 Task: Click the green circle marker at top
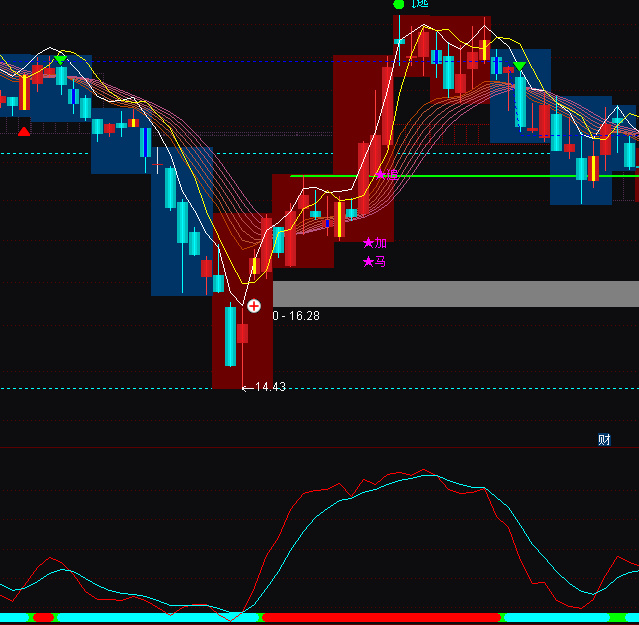point(399,4)
